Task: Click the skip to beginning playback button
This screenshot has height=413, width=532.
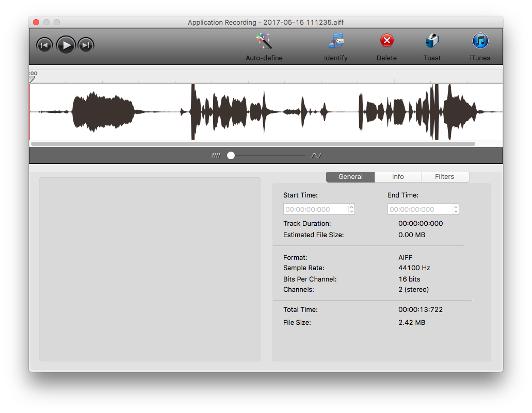Action: (x=44, y=45)
